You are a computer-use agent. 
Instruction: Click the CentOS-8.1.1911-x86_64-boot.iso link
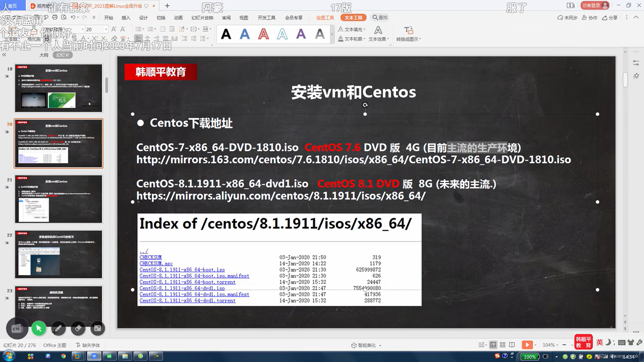point(182,269)
